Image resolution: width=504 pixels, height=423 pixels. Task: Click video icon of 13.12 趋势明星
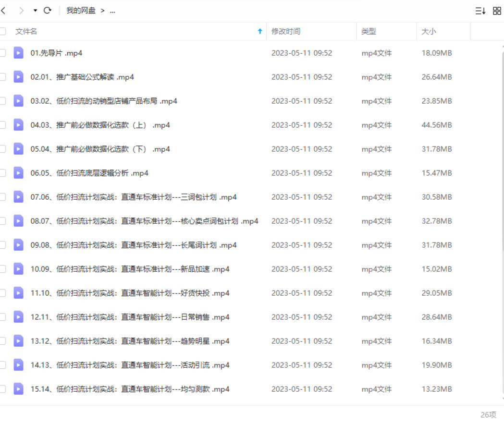(18, 341)
